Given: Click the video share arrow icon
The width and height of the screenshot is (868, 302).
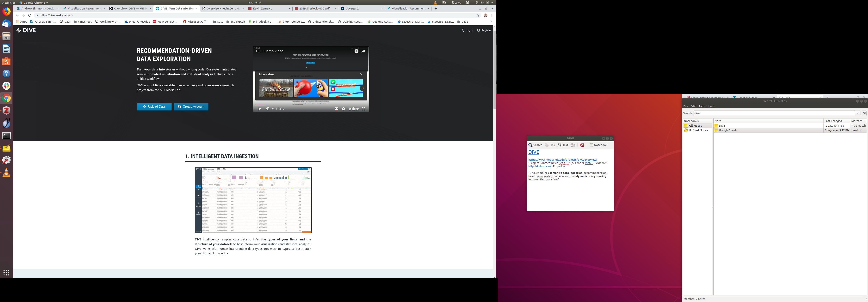Looking at the screenshot, I should 363,51.
